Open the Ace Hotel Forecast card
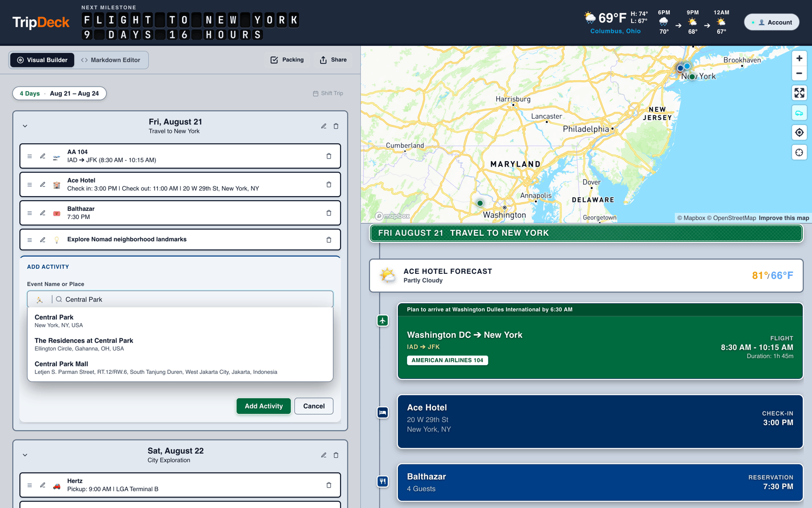The image size is (812, 508). tap(586, 276)
